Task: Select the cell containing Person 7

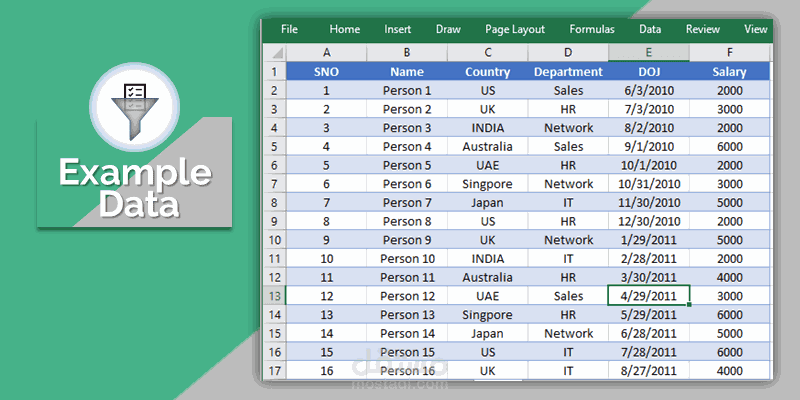Action: click(x=407, y=203)
